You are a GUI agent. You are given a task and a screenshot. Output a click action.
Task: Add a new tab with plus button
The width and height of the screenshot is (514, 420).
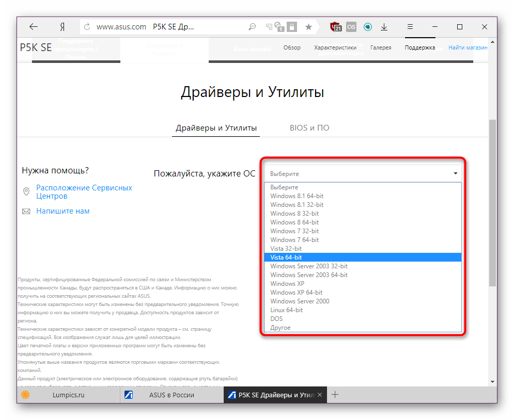pyautogui.click(x=335, y=395)
